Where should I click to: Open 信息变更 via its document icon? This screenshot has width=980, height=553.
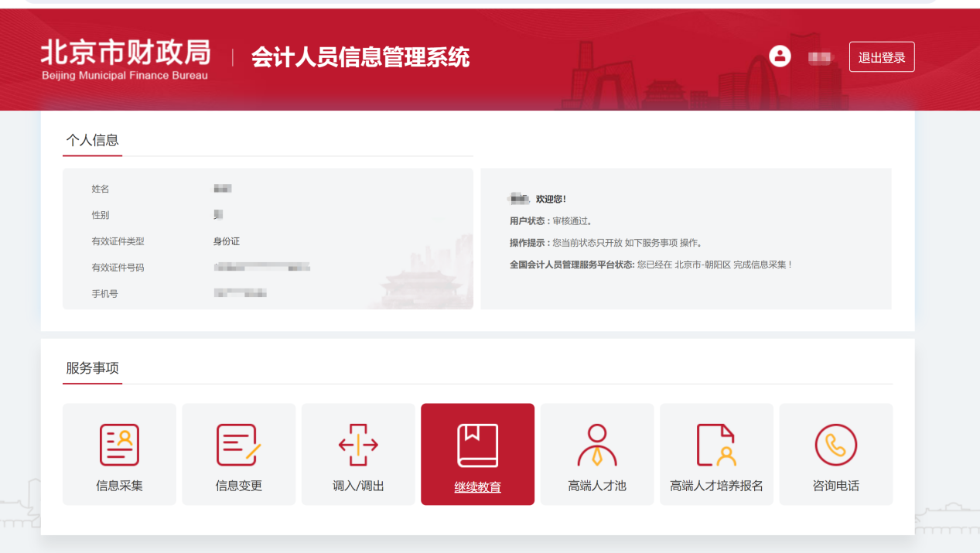pyautogui.click(x=238, y=444)
